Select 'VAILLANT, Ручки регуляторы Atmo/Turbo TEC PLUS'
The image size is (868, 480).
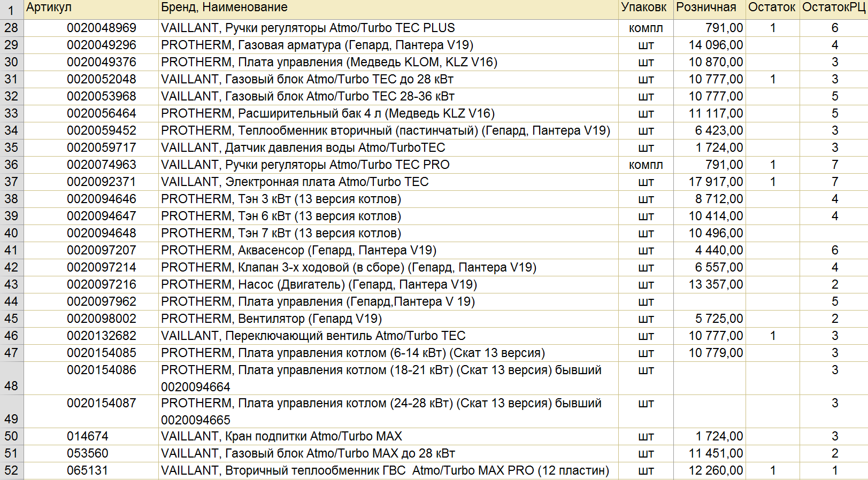point(388,28)
